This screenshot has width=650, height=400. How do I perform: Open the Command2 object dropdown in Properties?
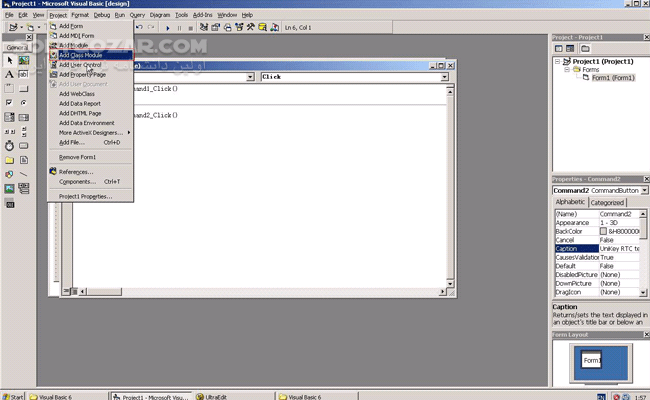click(642, 189)
